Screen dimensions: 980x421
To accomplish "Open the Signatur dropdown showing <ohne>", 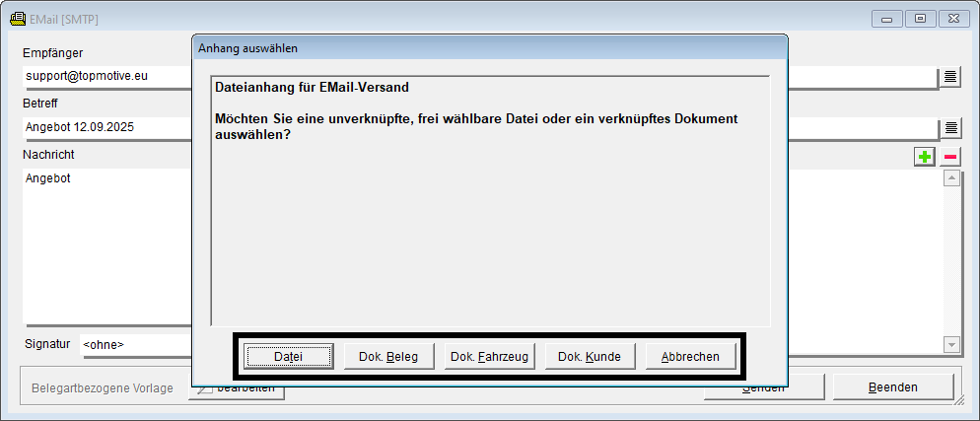I will point(136,344).
